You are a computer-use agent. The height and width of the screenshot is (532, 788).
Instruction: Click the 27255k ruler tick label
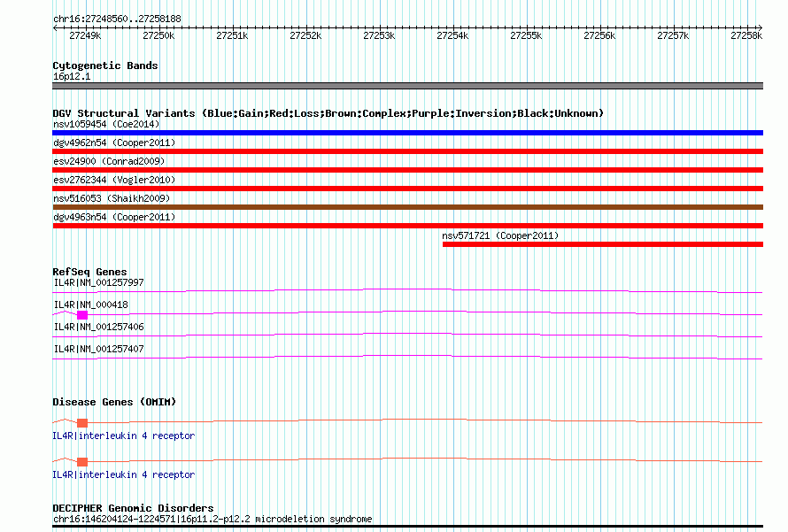coord(526,35)
